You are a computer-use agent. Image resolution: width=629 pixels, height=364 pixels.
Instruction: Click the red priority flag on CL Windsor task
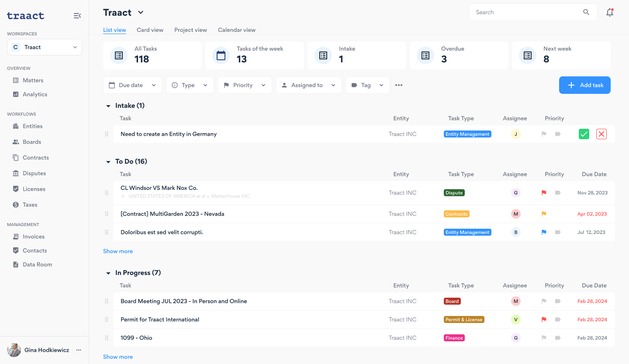pyautogui.click(x=544, y=192)
